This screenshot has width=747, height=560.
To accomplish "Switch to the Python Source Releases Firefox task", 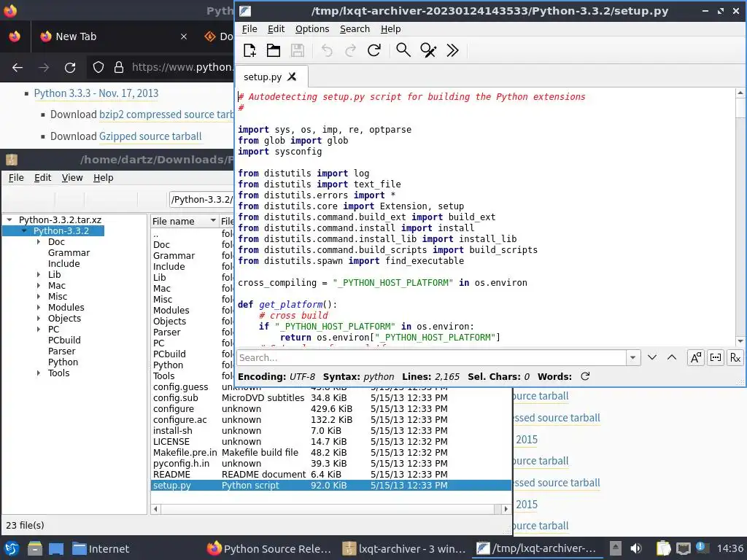I will pos(269,548).
